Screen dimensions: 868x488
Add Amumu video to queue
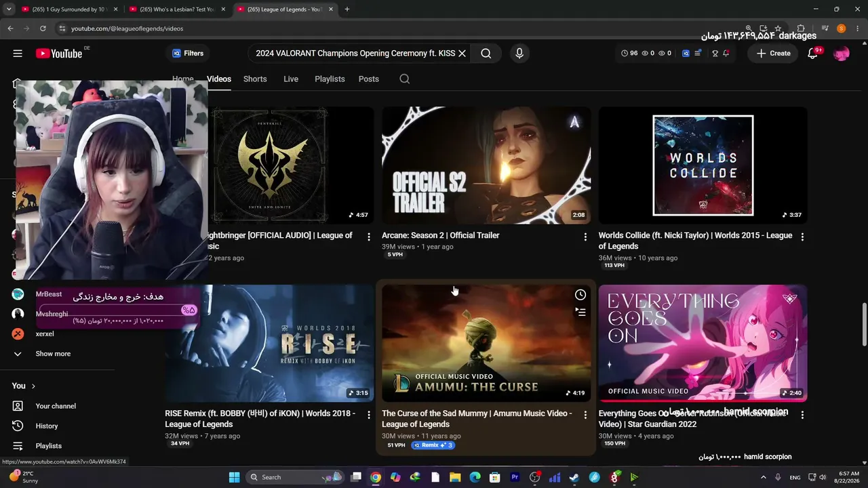580,312
